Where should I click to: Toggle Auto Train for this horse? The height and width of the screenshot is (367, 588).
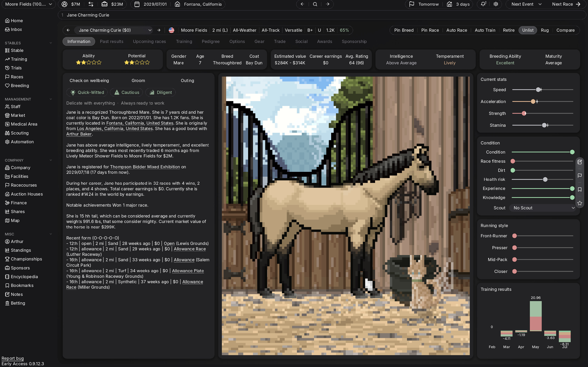[x=485, y=30]
